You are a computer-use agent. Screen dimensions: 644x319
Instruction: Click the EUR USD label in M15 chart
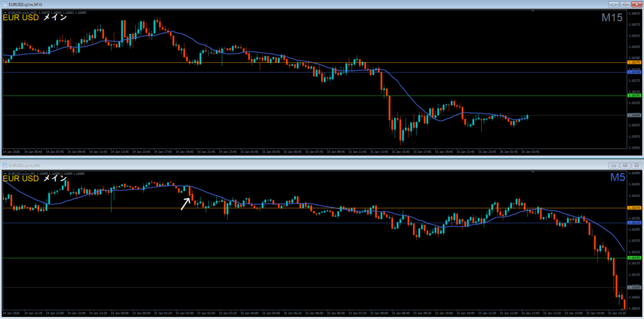click(20, 18)
